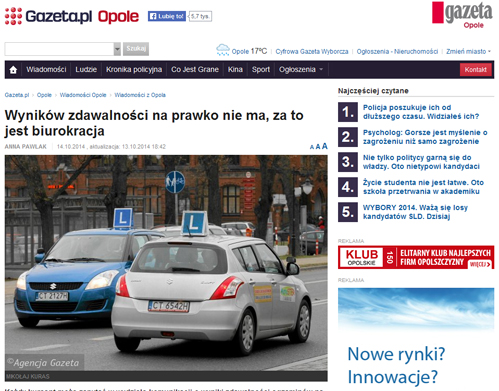Click Więcej on the Klub Opolskie banner
Screen dimensions: 499x391
click(480, 264)
